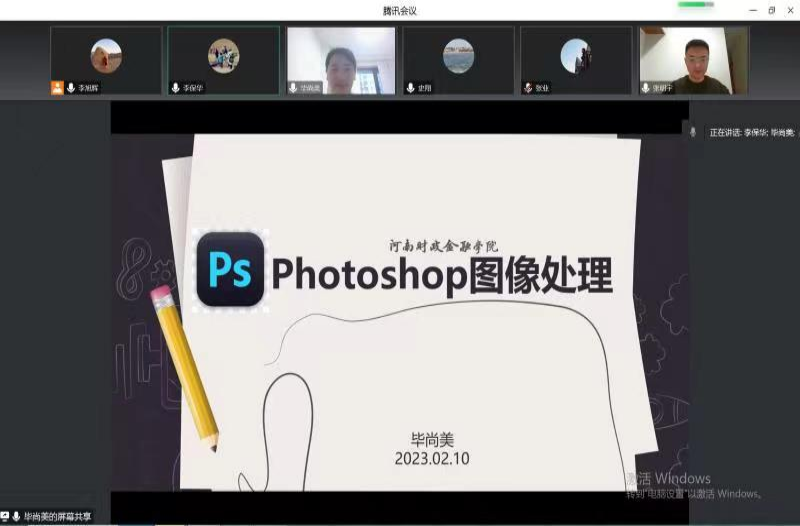Viewport: 800px width, 526px height.
Task: Click the 正在讲话 speaker indicator text
Action: tap(750, 132)
